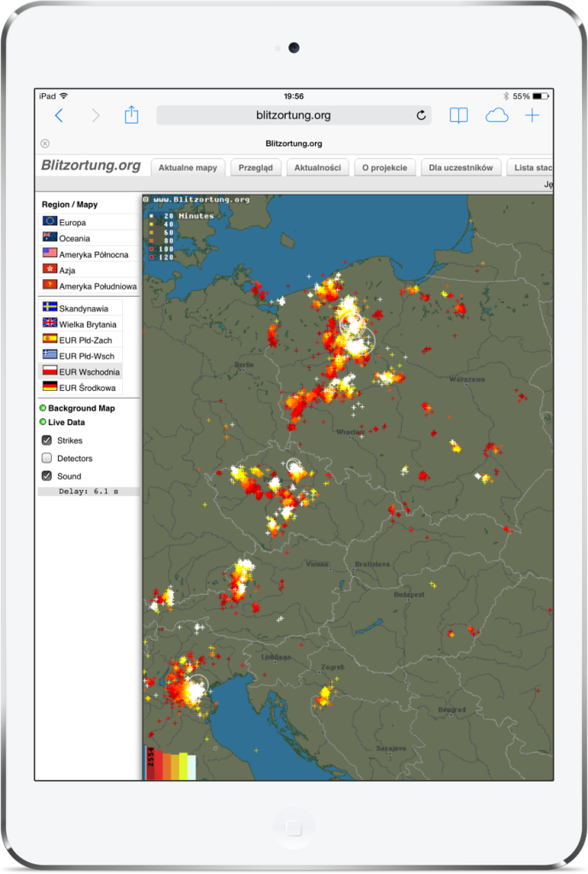Open the O projekcie tab
588x874 pixels.
[x=385, y=167]
